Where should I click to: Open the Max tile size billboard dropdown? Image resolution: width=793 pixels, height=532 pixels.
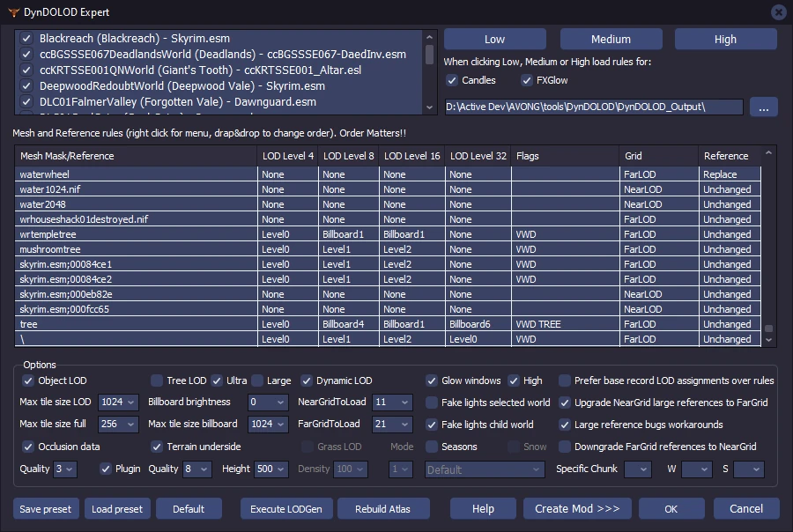(268, 424)
